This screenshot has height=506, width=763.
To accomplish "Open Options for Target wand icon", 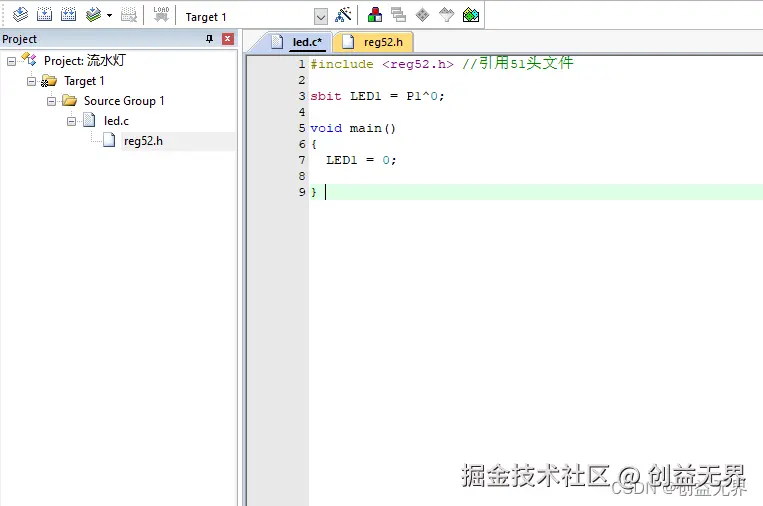I will point(343,15).
